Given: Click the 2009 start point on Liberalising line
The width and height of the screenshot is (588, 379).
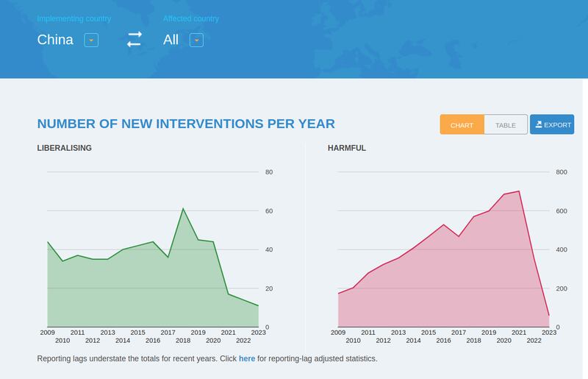Looking at the screenshot, I should [48, 242].
